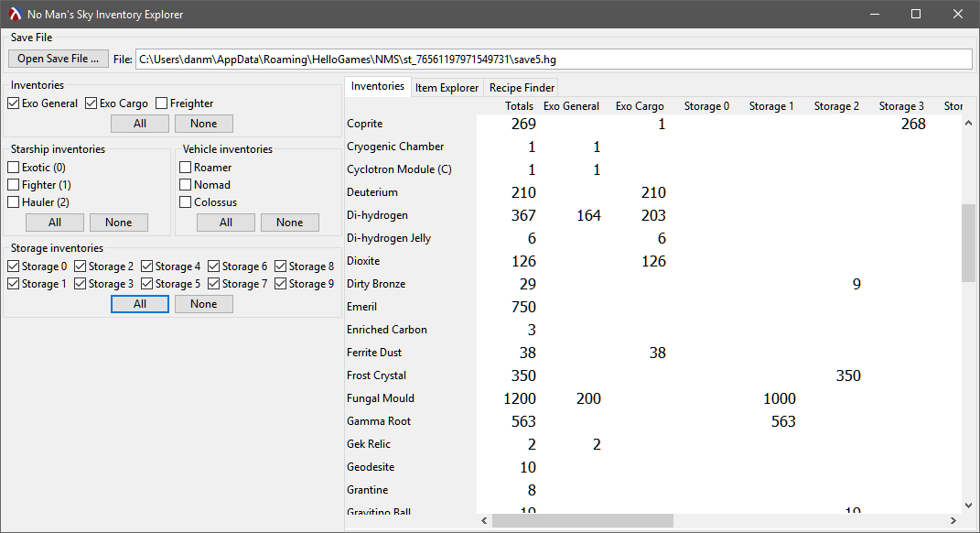The height and width of the screenshot is (533, 980).
Task: Click the Totals column header
Action: click(520, 106)
